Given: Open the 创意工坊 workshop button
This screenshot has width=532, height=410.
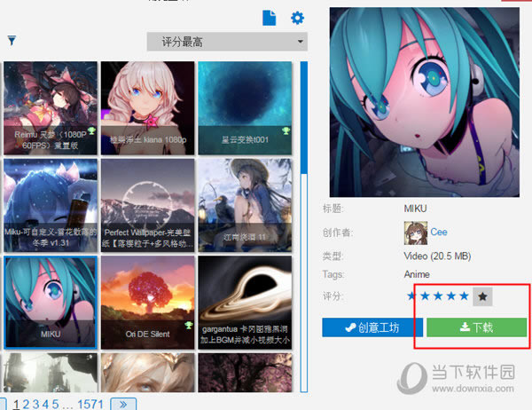Looking at the screenshot, I should tap(372, 327).
